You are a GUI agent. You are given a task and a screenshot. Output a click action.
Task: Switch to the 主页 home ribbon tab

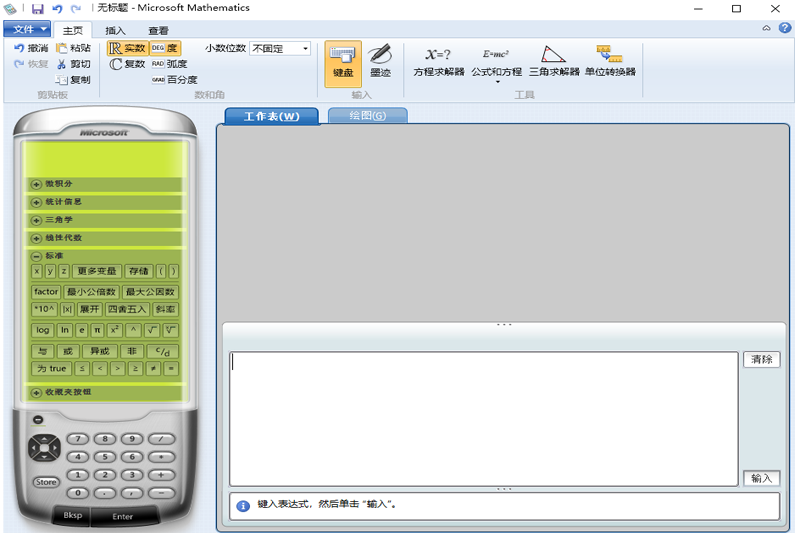tap(72, 30)
